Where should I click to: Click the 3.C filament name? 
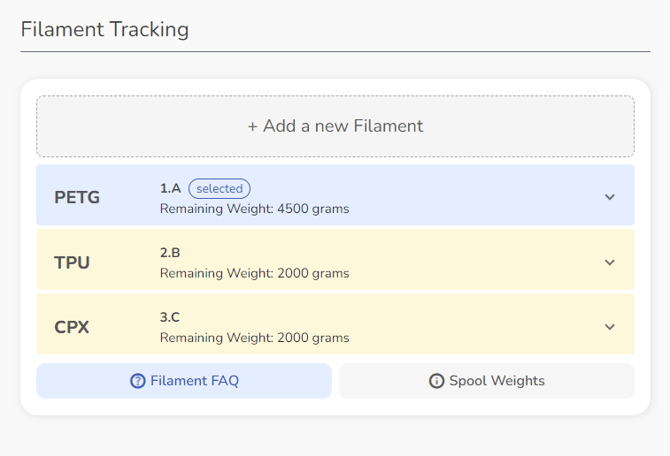(170, 317)
